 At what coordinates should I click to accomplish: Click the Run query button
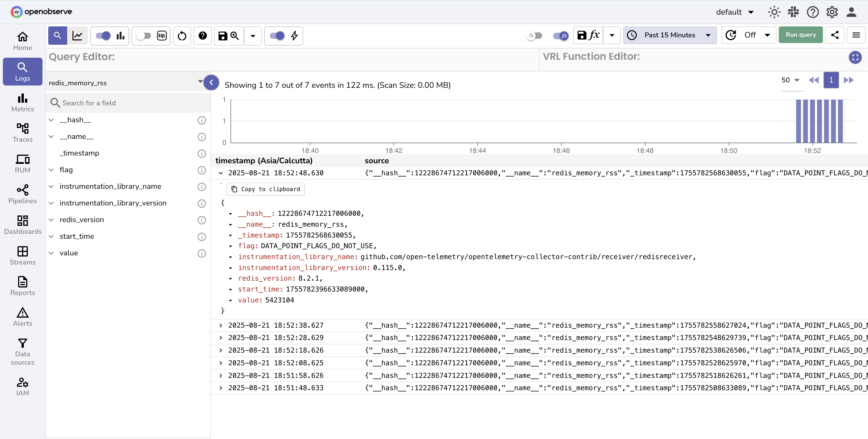800,35
